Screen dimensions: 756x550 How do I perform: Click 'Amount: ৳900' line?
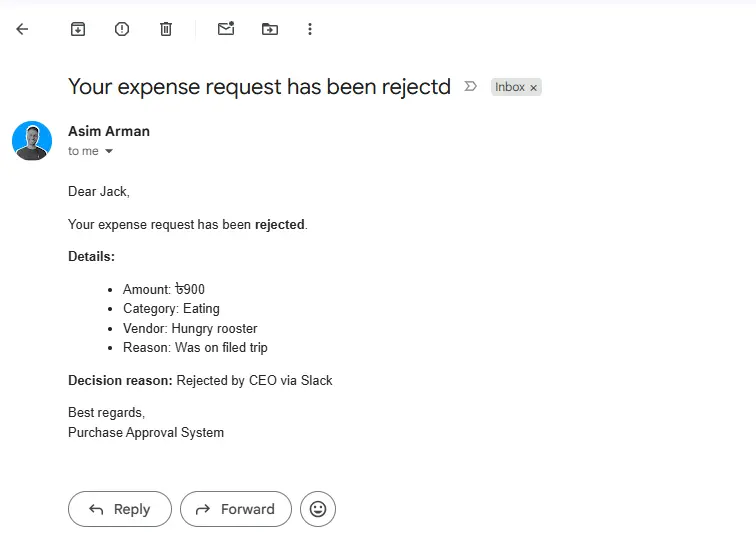tap(164, 289)
